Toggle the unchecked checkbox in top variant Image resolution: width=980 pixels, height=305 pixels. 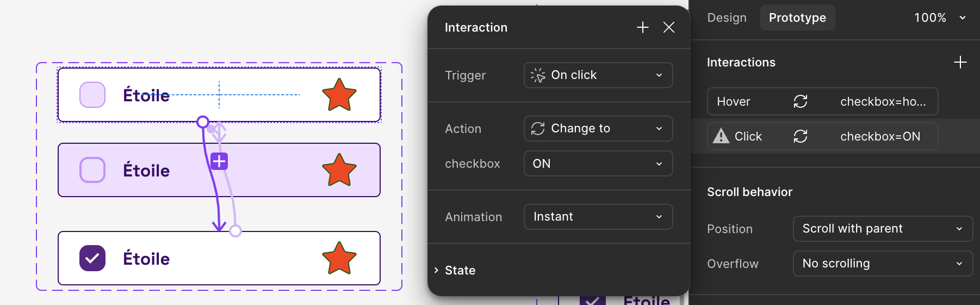coord(92,95)
